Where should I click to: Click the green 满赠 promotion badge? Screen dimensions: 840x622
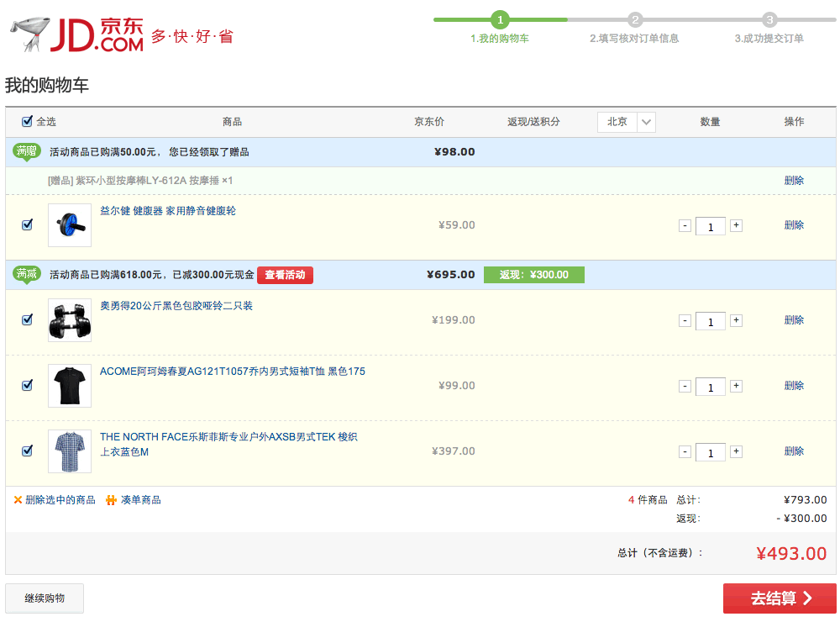27,151
